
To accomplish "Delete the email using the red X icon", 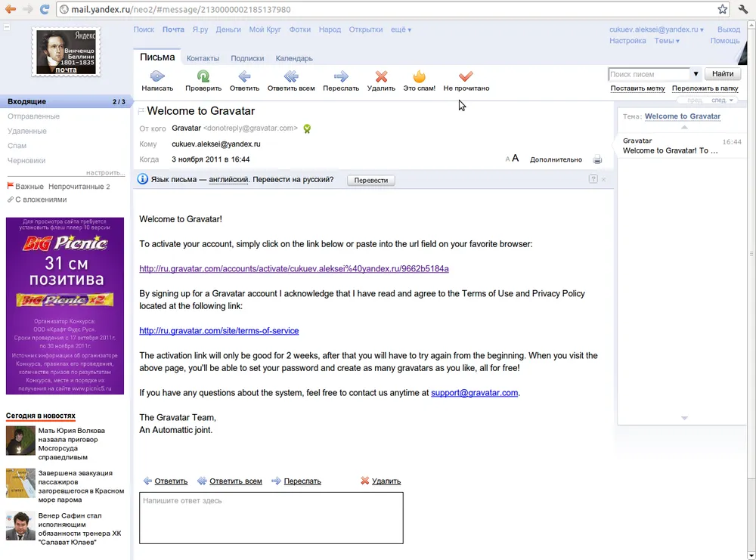I will (x=381, y=76).
